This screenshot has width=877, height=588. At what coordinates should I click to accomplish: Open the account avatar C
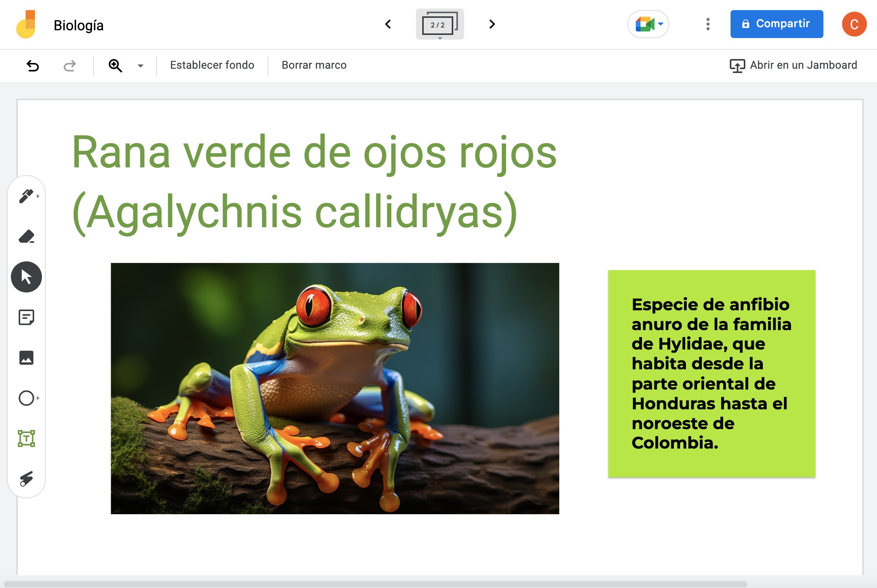click(x=854, y=24)
